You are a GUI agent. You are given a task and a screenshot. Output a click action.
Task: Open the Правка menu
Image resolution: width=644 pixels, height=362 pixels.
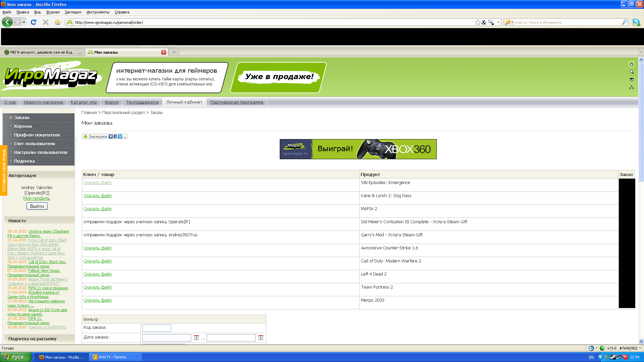[22, 12]
